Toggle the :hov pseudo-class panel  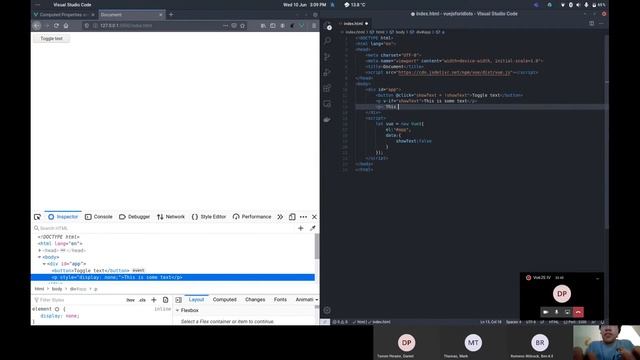130,300
